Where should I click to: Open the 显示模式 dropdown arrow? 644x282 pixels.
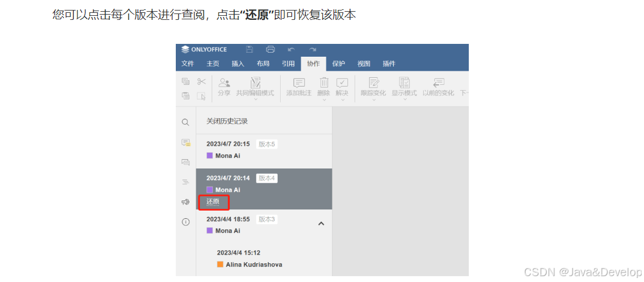pos(404,99)
